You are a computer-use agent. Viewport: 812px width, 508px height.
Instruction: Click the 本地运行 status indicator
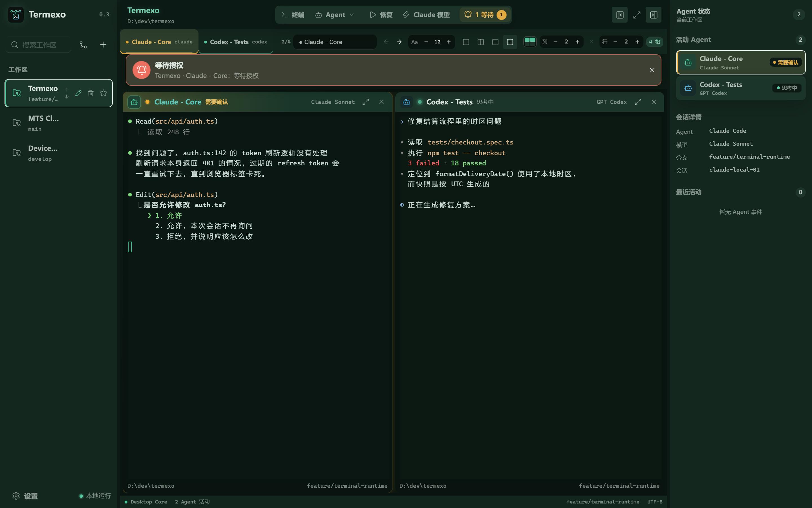[95, 496]
